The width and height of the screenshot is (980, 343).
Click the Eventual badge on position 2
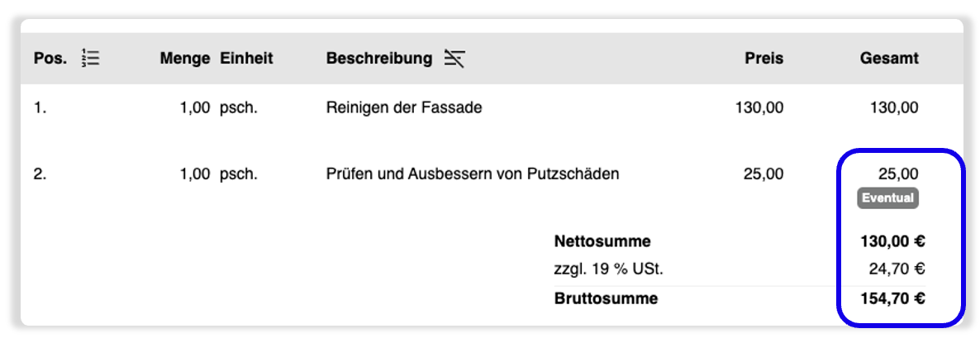pos(887,198)
